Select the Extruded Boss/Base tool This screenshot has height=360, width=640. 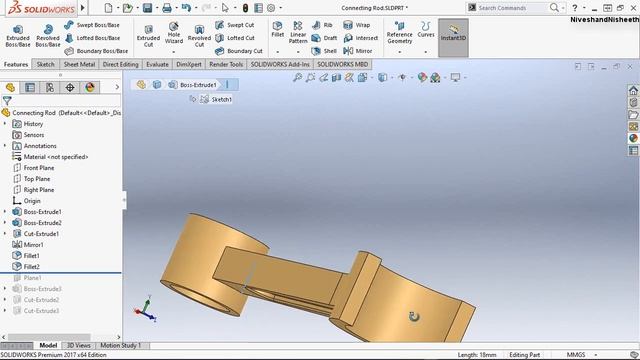(x=18, y=36)
